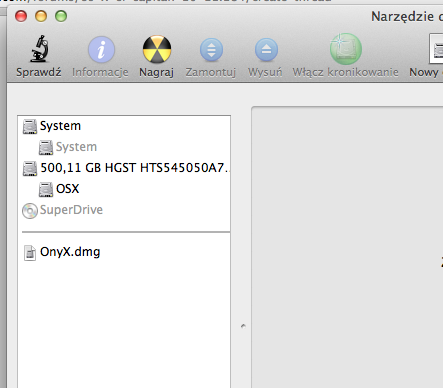This screenshot has width=443, height=388.
Task: Click the Nagraj burn icon
Action: coord(157,49)
